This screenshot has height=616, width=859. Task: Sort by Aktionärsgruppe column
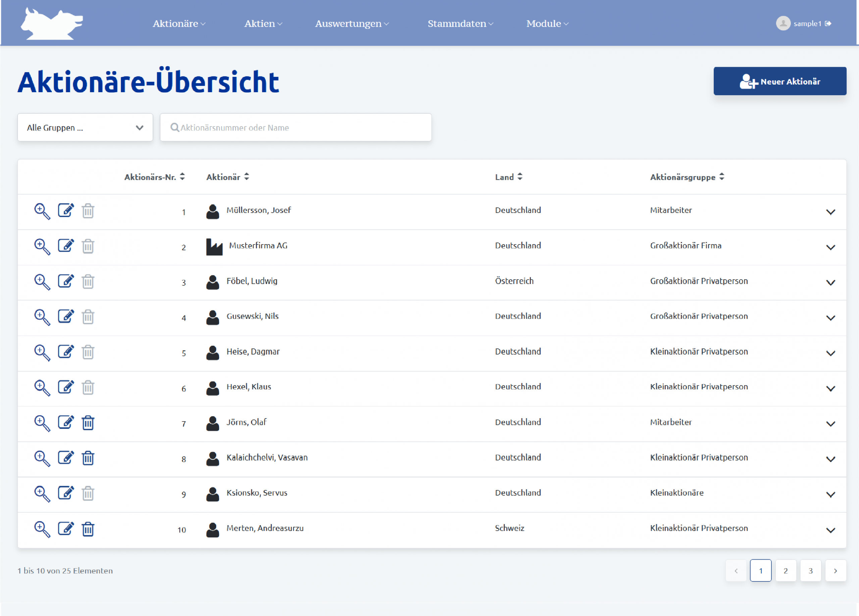(687, 177)
